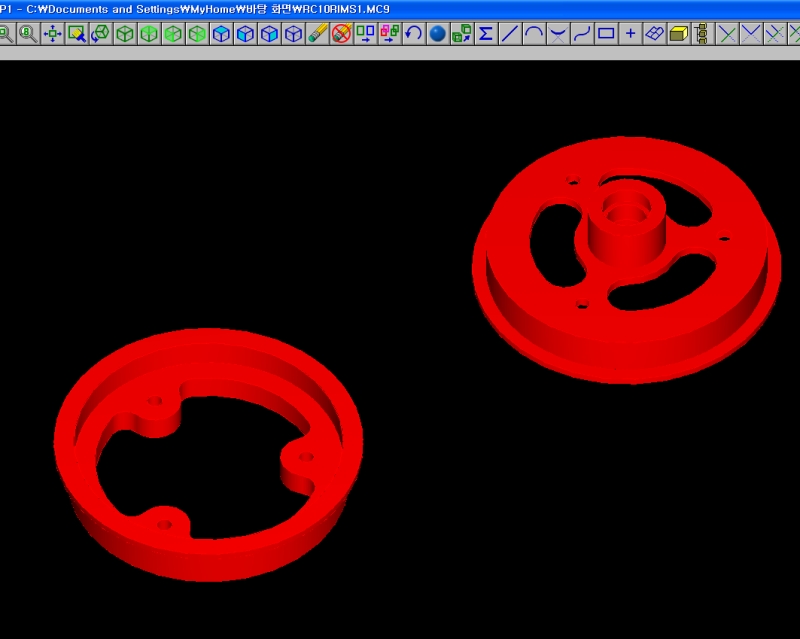Set construction plane to Top blue cube

(221, 34)
